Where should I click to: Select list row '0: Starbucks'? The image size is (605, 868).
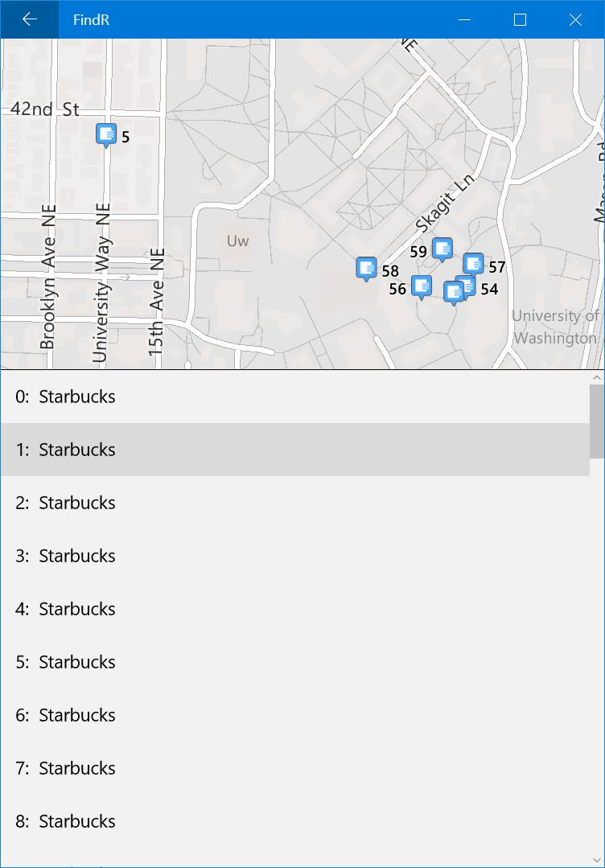(295, 397)
